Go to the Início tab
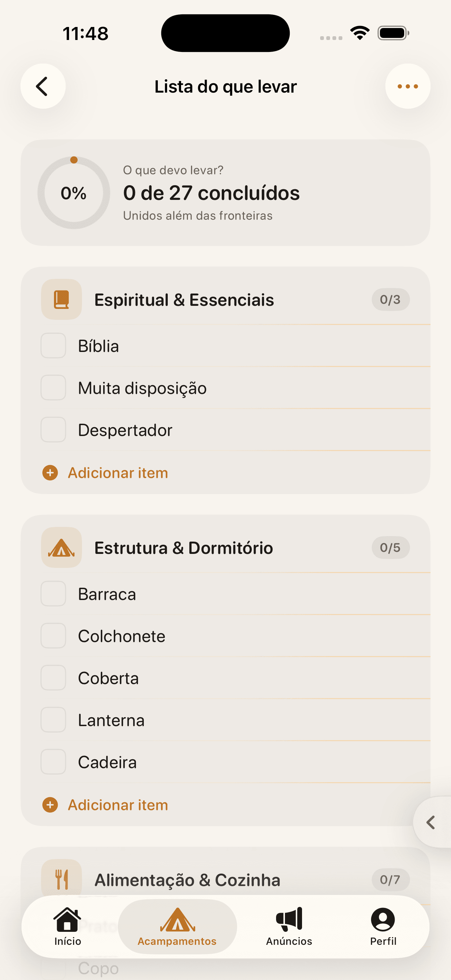Viewport: 451px width, 980px height. (68, 926)
